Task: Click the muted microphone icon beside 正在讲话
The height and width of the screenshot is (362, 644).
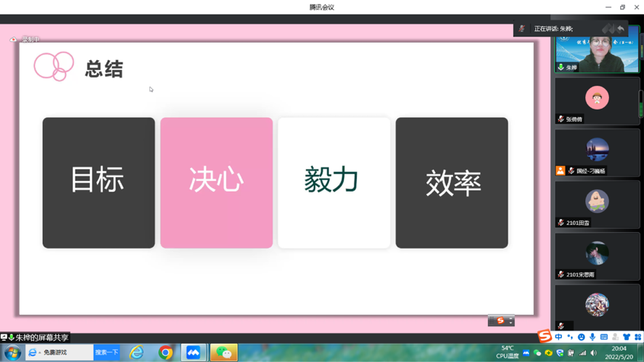Action: (x=522, y=29)
